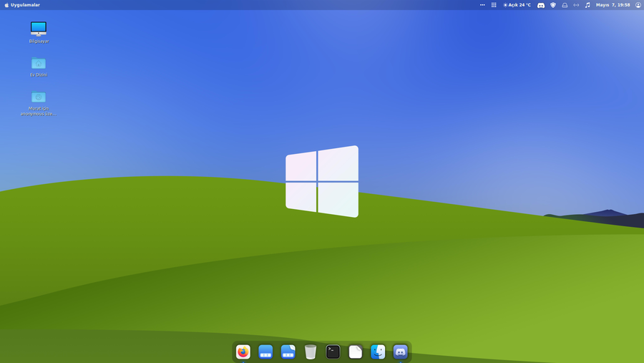644x363 pixels.
Task: Select the Ev Dizini home folder
Action: coord(39,63)
